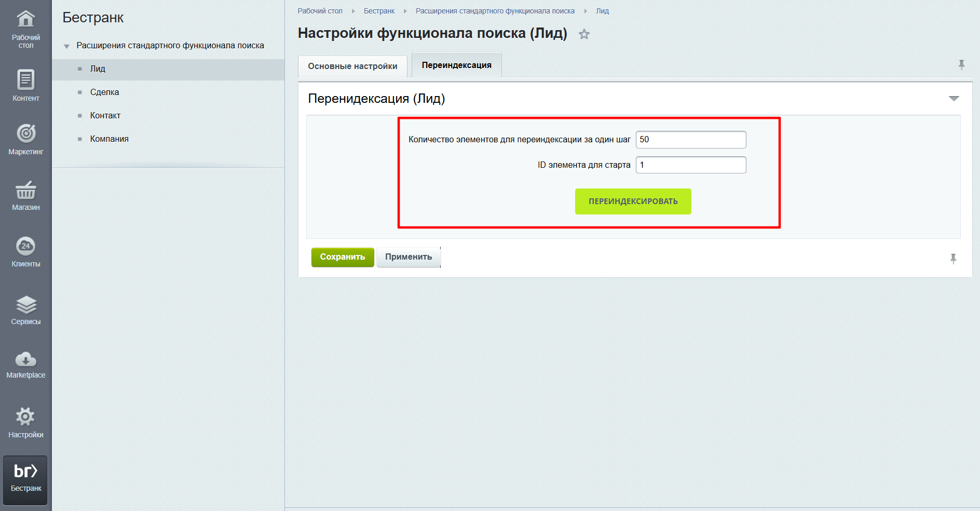Screen dimensions: 980x511
Task: Click the Сохранить button
Action: click(342, 257)
